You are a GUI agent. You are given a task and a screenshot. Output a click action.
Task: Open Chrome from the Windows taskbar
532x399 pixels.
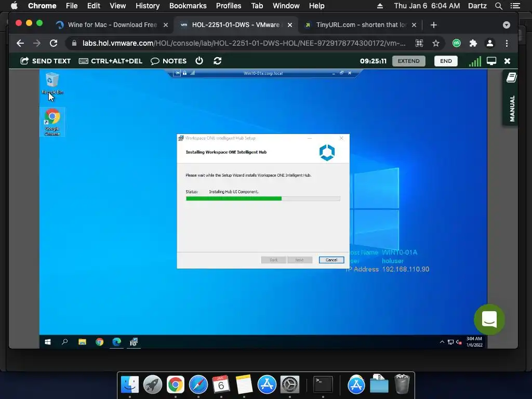point(99,342)
